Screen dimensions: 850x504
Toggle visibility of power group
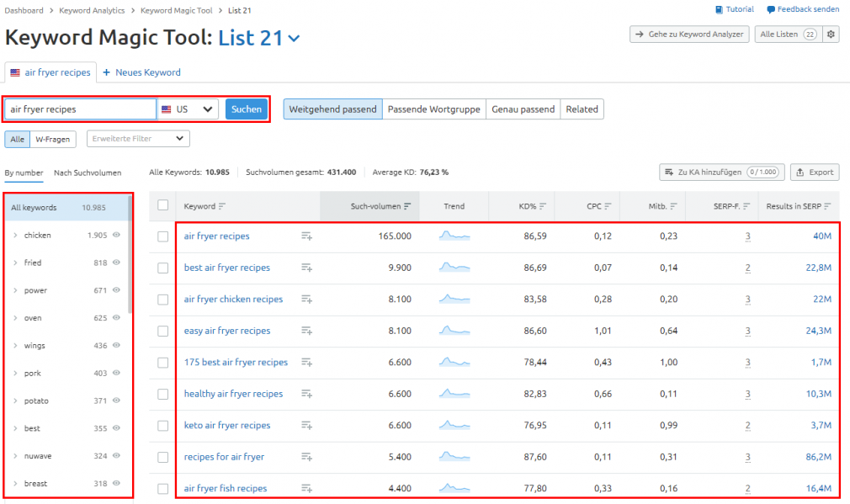[116, 290]
